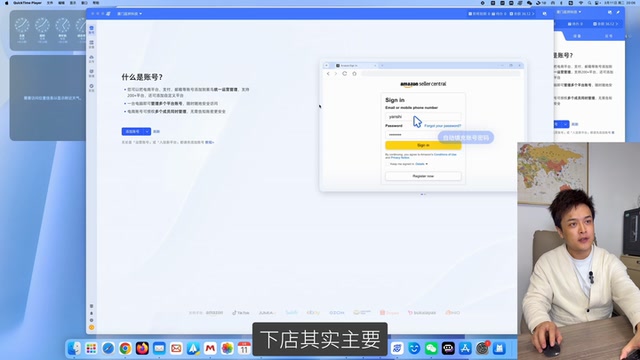This screenshot has width=640, height=360.
Task: Click the Spotlight search icon in the menu bar
Action: pyautogui.click(x=589, y=3)
